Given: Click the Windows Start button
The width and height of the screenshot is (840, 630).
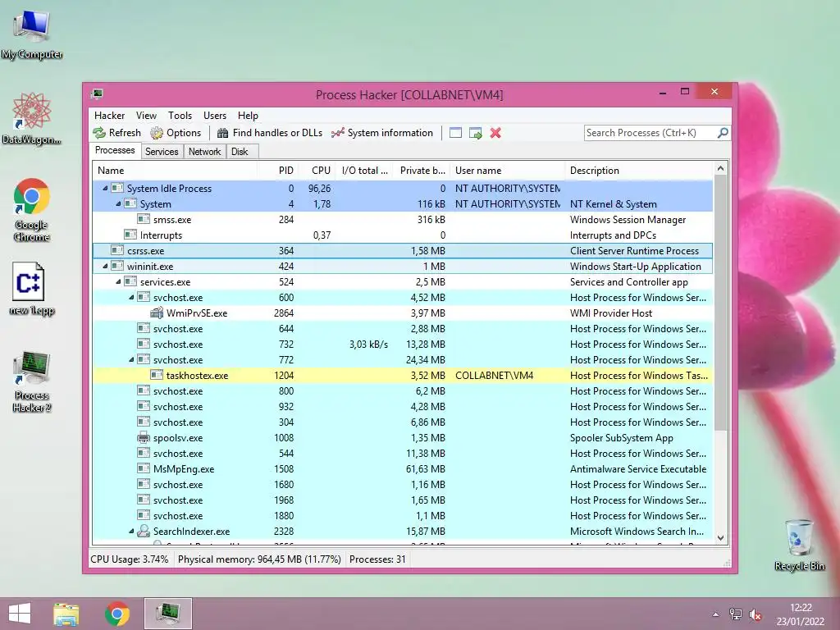Looking at the screenshot, I should [x=20, y=614].
